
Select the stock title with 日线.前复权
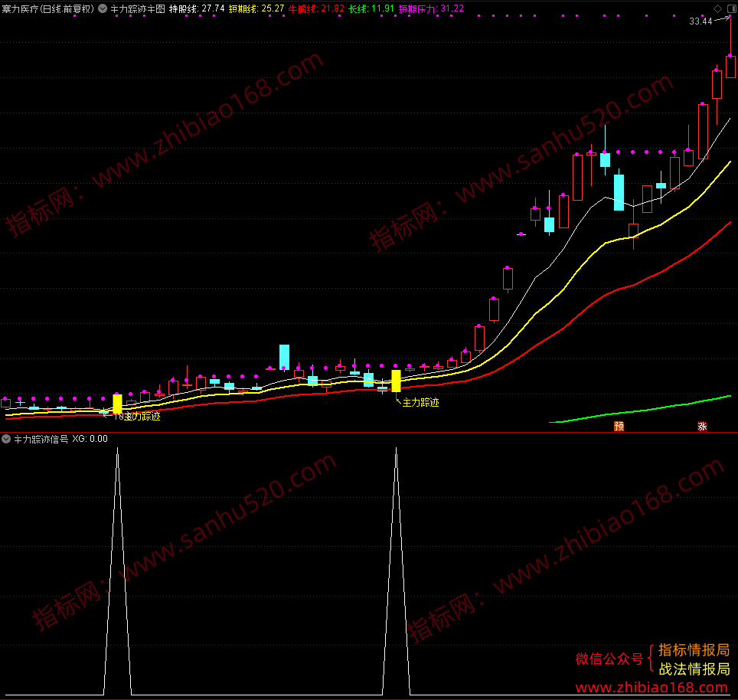tap(48, 8)
